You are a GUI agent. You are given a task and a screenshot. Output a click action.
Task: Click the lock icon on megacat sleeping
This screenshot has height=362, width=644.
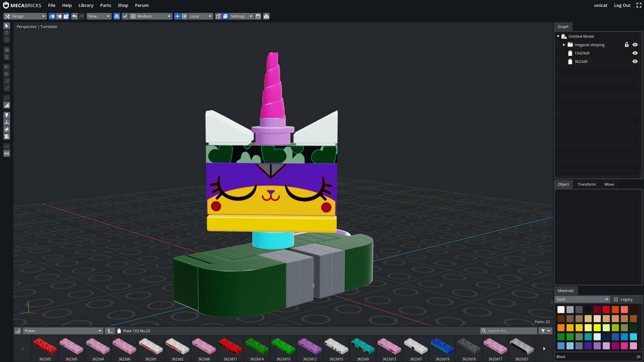tap(626, 45)
